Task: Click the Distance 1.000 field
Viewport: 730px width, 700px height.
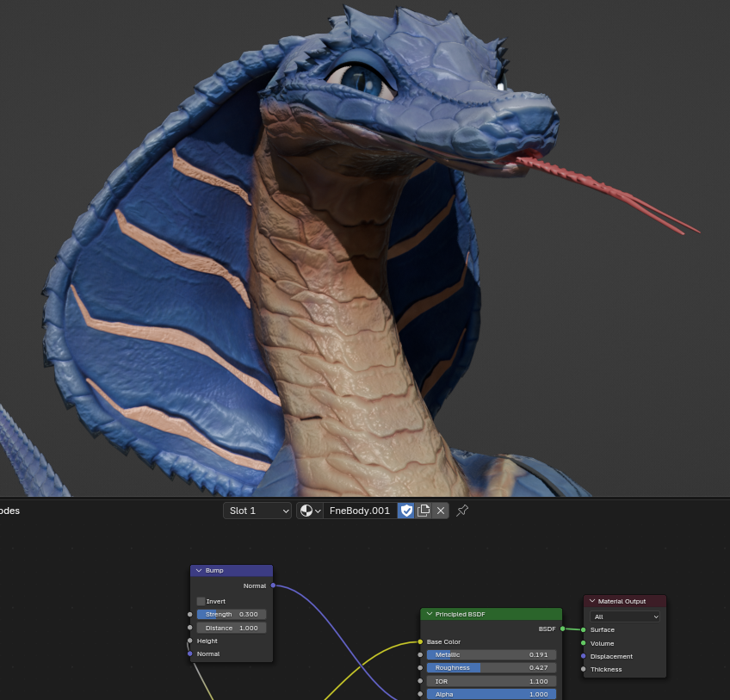Action: [232, 628]
